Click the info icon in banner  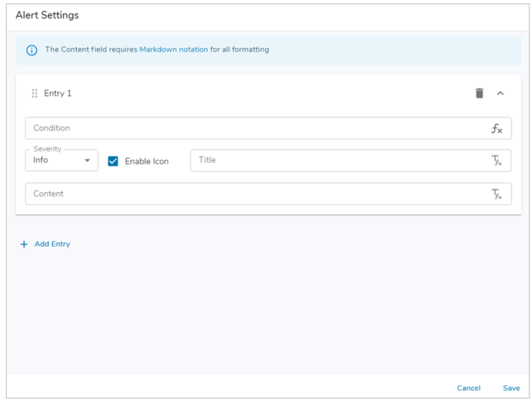[x=32, y=50]
